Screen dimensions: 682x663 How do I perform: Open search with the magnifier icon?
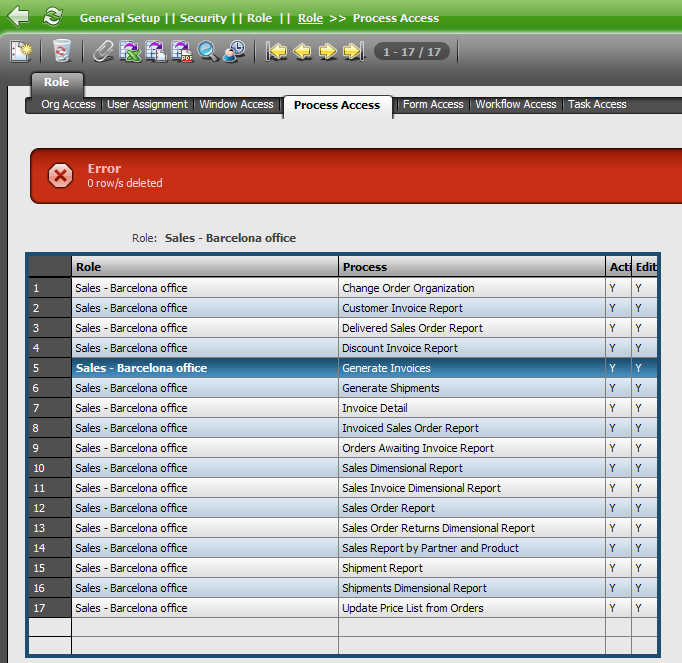click(208, 51)
